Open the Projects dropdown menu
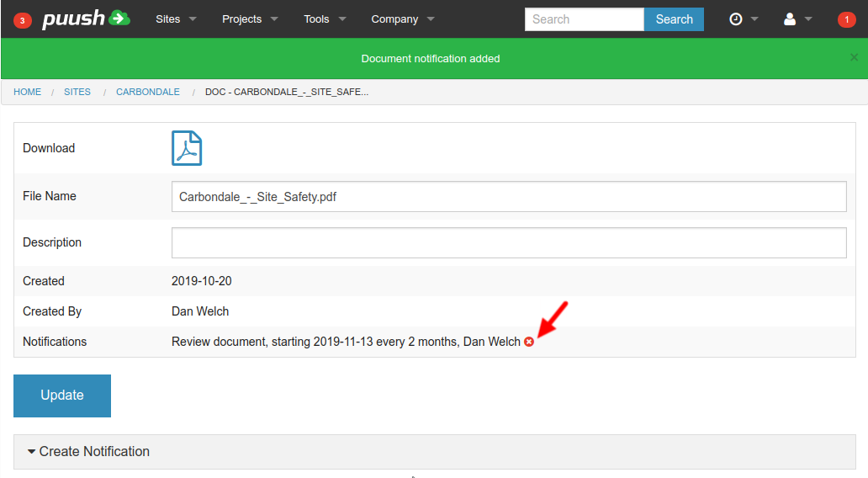Screen dimensions: 868x478 tap(249, 19)
